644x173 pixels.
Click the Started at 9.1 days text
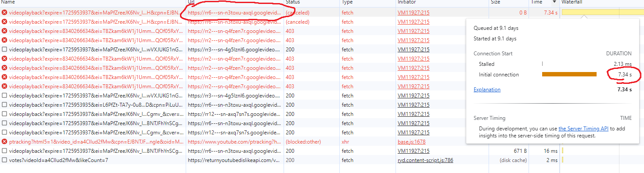click(x=495, y=39)
